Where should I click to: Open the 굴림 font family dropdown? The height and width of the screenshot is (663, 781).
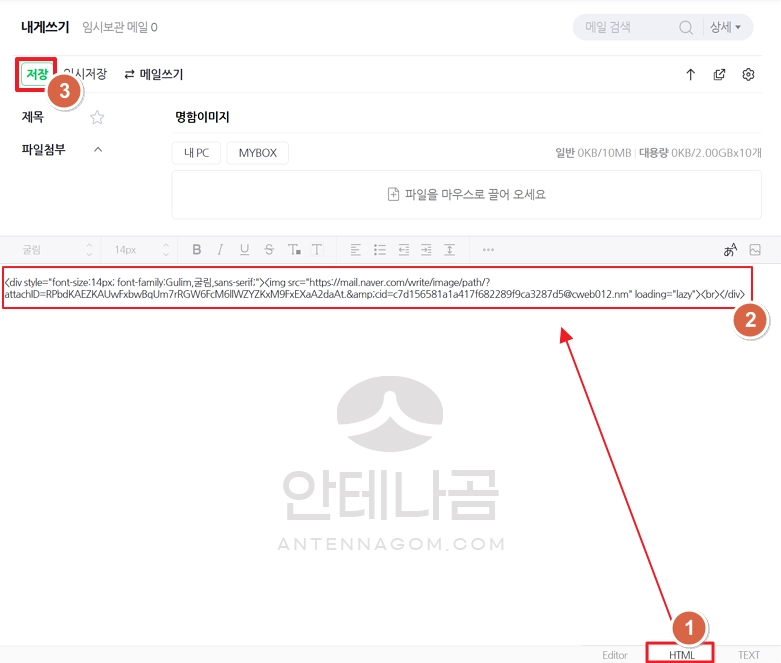click(56, 250)
